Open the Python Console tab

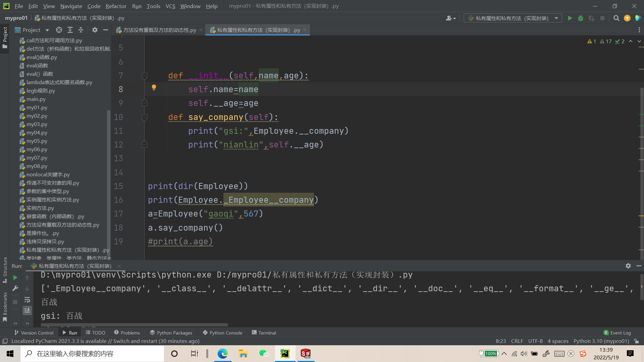tap(222, 333)
